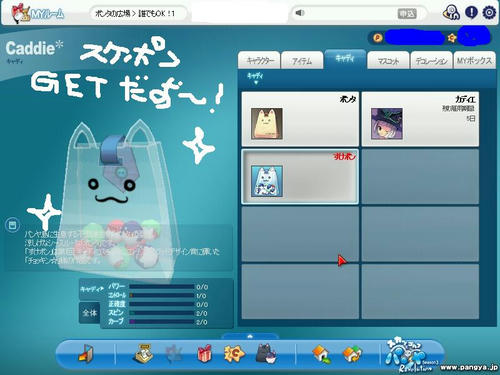Click the black cat mascot icon
This screenshot has width=500, height=375.
(266, 354)
